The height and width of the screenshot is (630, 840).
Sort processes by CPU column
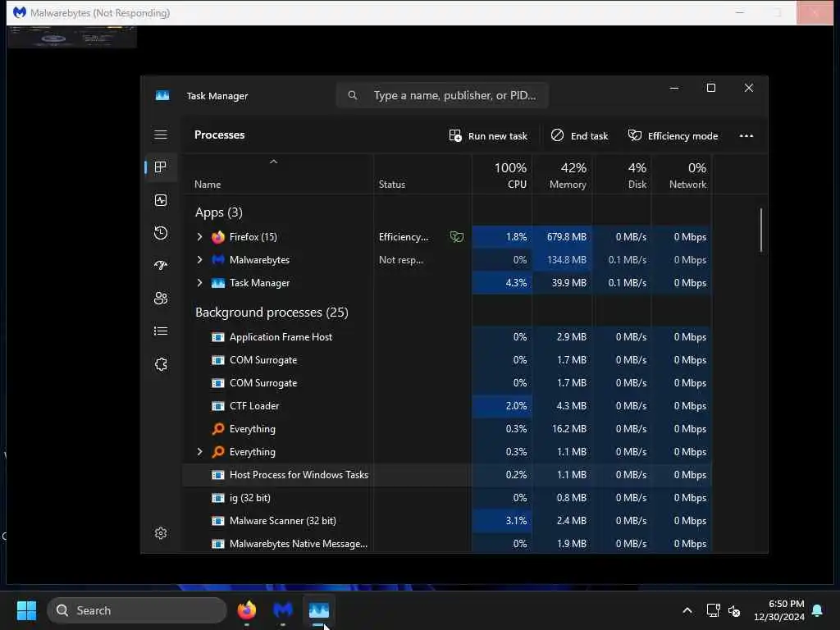click(503, 176)
